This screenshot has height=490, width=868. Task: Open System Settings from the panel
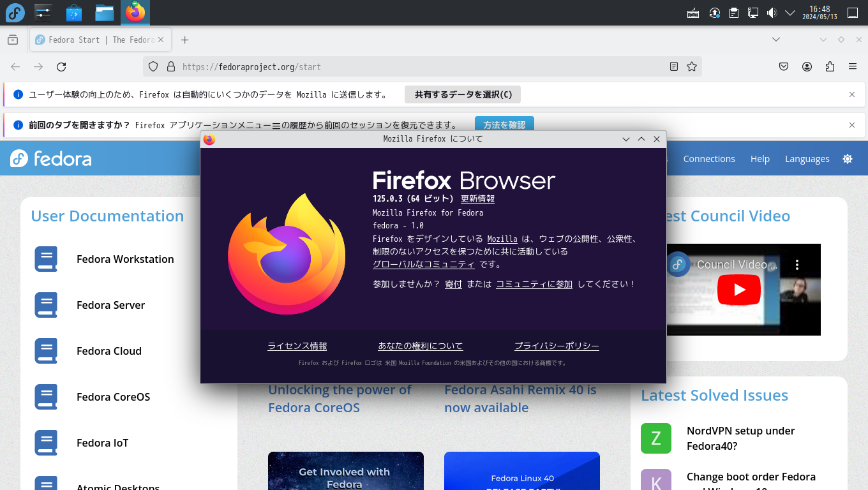click(x=43, y=12)
